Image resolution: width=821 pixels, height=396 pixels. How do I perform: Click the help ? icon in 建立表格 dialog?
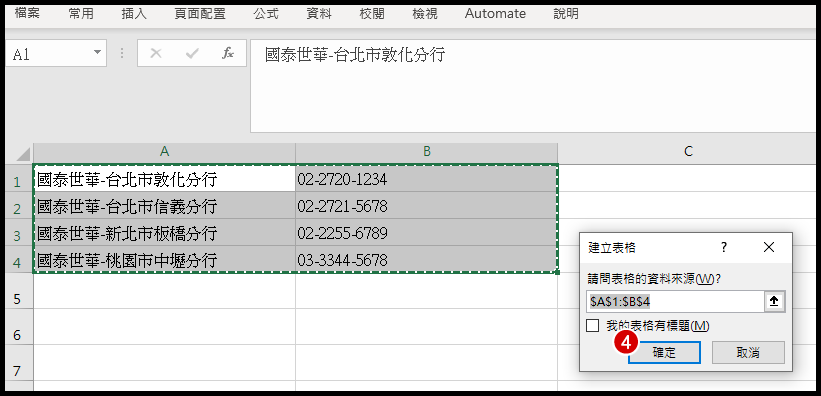click(724, 247)
